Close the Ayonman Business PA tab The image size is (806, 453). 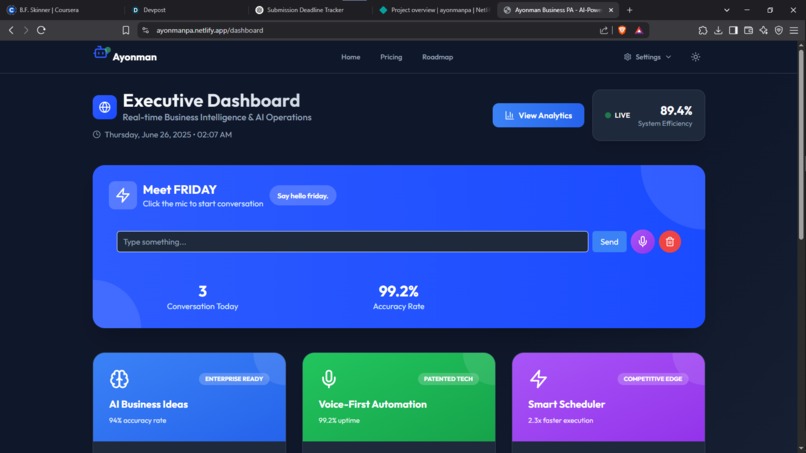point(611,10)
